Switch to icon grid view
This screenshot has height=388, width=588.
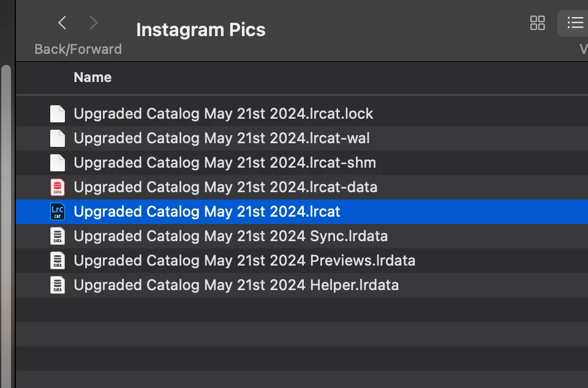(x=537, y=23)
